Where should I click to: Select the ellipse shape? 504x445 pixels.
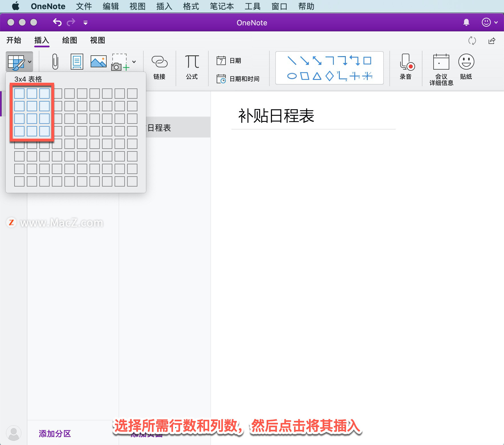(x=292, y=76)
